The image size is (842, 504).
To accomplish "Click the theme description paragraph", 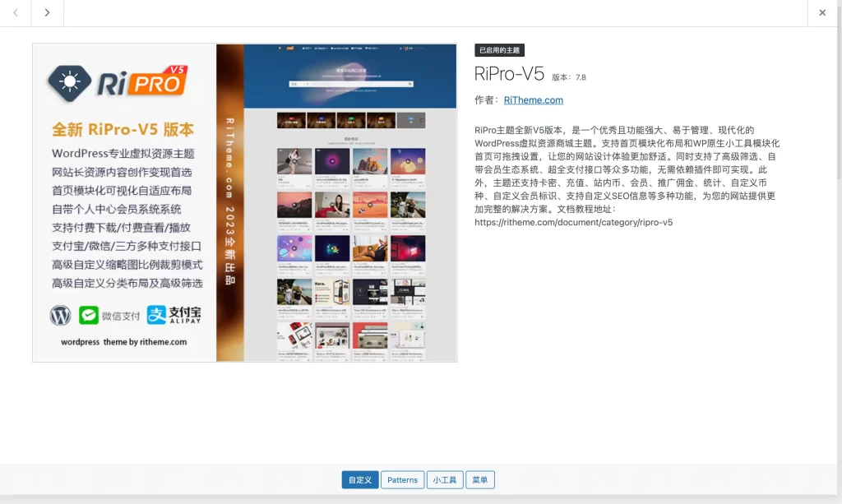I will pyautogui.click(x=625, y=169).
